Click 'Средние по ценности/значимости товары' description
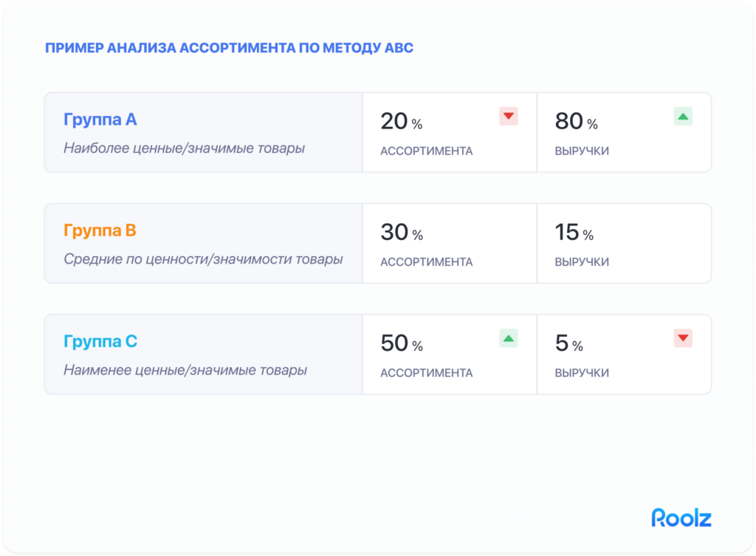The image size is (756, 556). (203, 259)
